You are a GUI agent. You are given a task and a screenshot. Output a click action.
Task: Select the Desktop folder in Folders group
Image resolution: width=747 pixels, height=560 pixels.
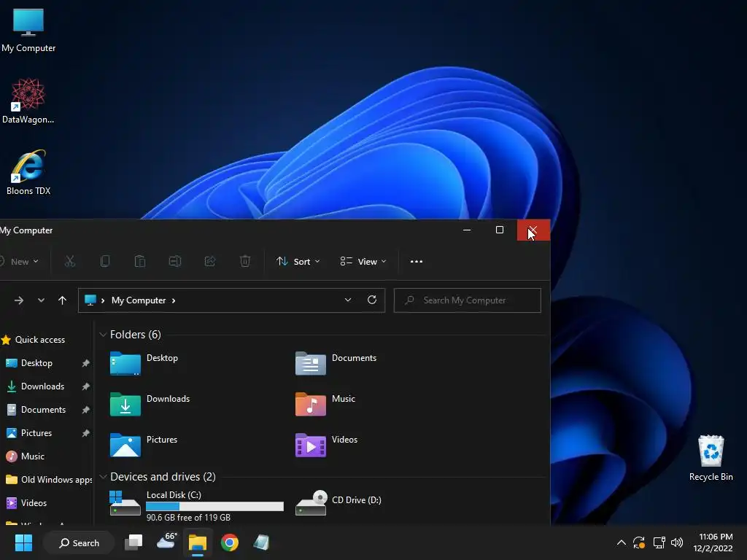[144, 363]
